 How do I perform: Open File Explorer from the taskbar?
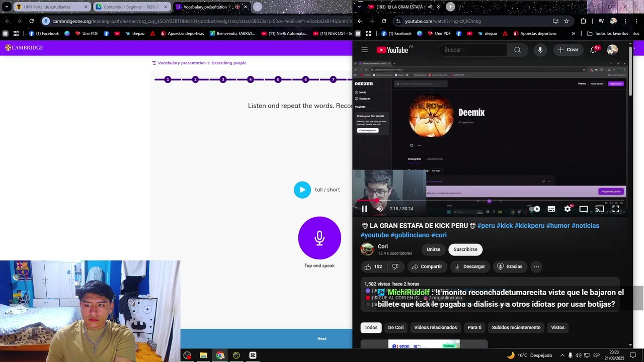point(203,355)
